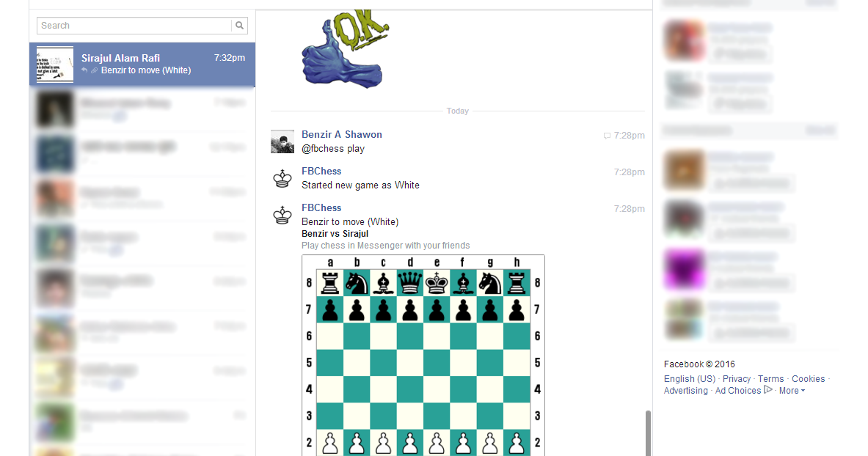The height and width of the screenshot is (456, 868).
Task: Click Benzir A Shawon's avatar photo
Action: point(282,141)
